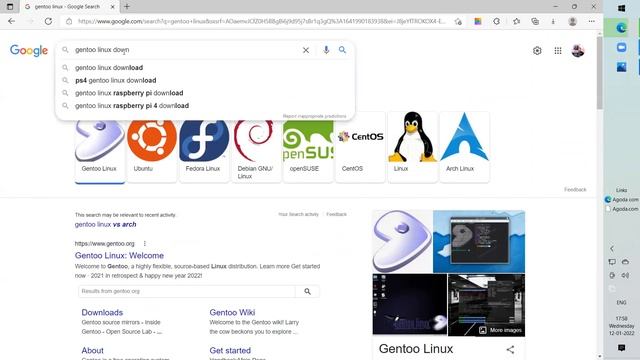Start voice search with microphone
640x360 pixels.
[x=326, y=50]
